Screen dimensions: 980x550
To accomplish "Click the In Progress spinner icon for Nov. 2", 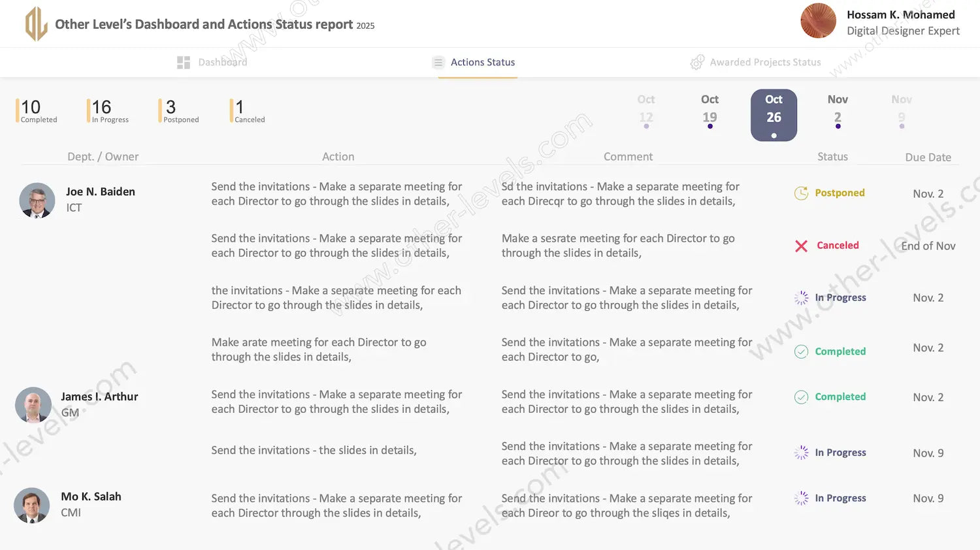I will click(801, 298).
